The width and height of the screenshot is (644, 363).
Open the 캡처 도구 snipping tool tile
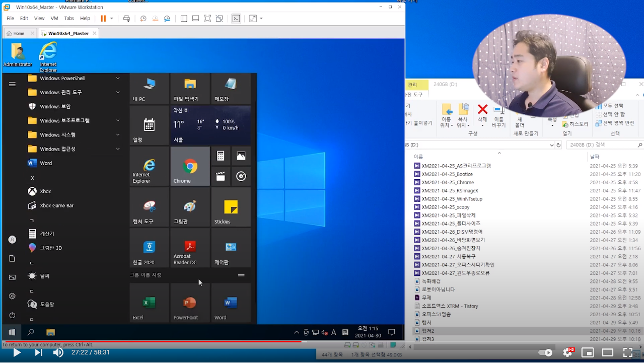pyautogui.click(x=149, y=207)
